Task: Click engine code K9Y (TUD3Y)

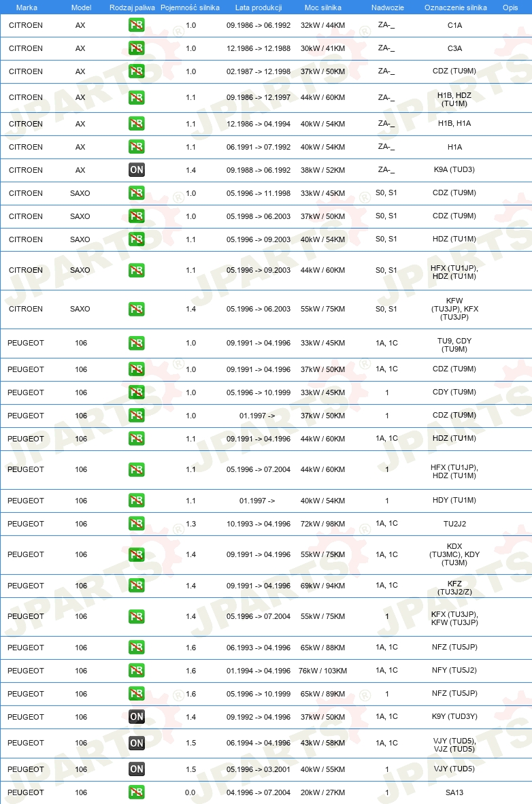Action: [454, 716]
